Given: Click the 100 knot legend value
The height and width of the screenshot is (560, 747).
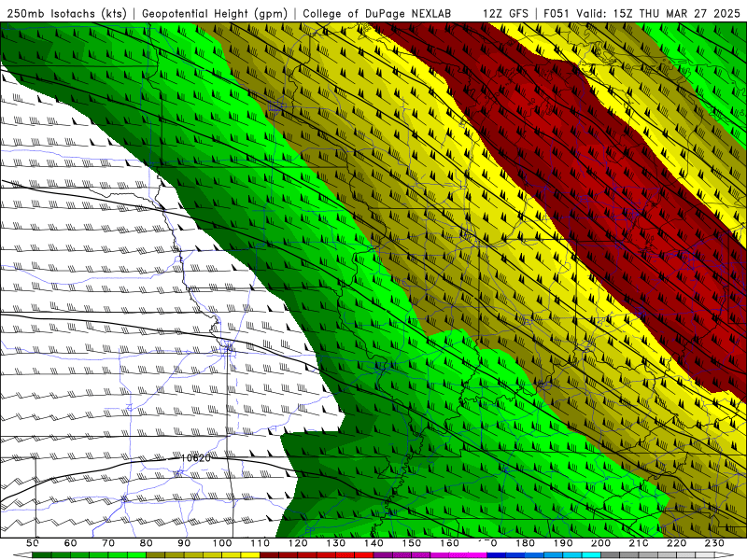Looking at the screenshot, I should click(x=222, y=543).
